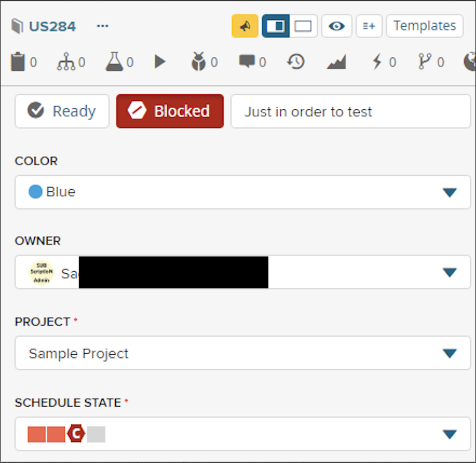Open the child stories hierarchy icon

click(x=66, y=62)
